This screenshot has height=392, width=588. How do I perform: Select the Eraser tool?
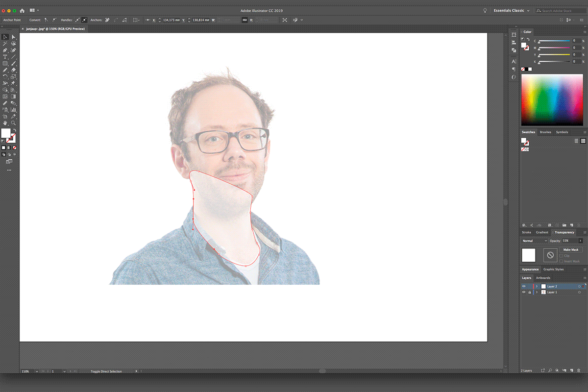pos(13,70)
